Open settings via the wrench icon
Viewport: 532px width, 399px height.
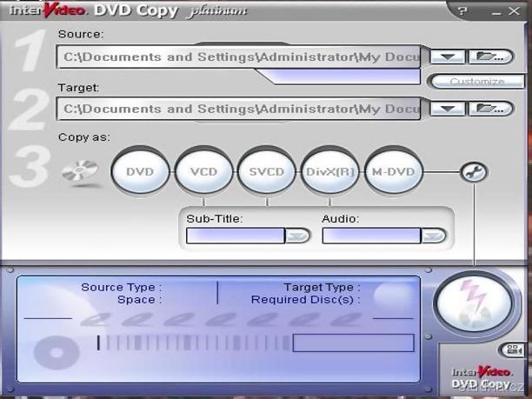474,172
